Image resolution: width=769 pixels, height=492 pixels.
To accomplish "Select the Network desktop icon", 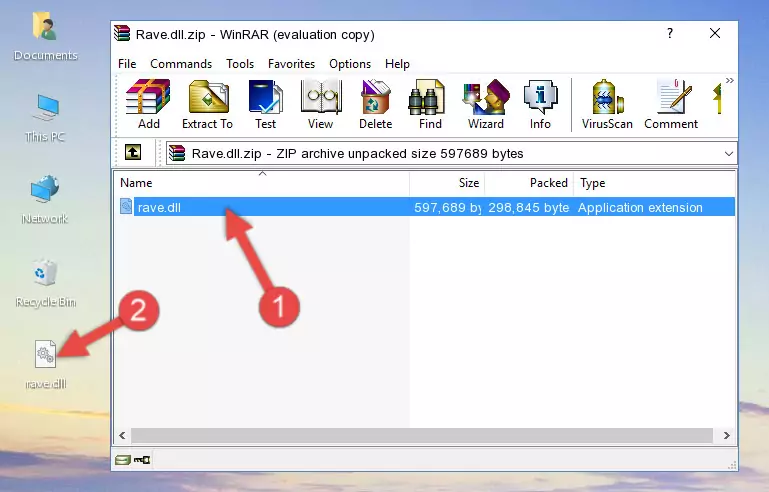I will [x=45, y=199].
